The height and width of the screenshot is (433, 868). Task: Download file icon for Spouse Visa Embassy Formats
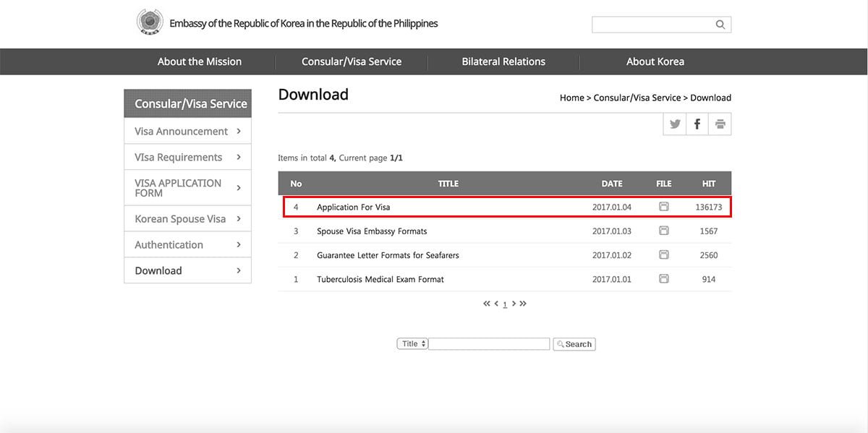pyautogui.click(x=663, y=231)
